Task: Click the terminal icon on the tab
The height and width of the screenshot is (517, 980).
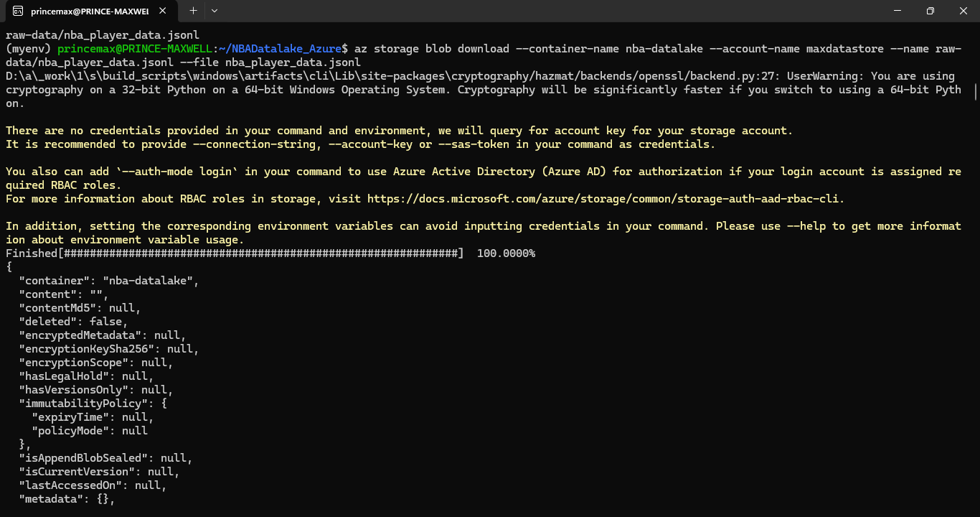Action: point(18,11)
